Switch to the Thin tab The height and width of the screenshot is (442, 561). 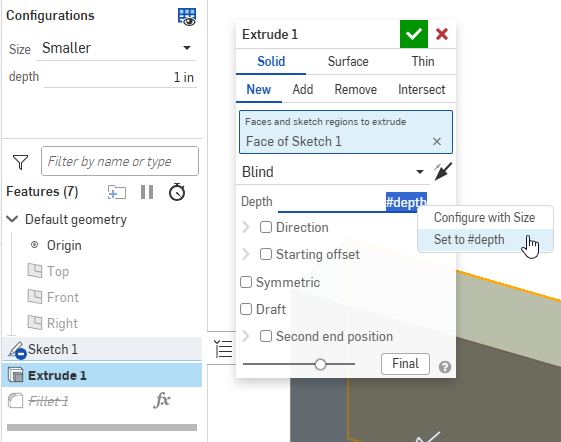click(423, 62)
